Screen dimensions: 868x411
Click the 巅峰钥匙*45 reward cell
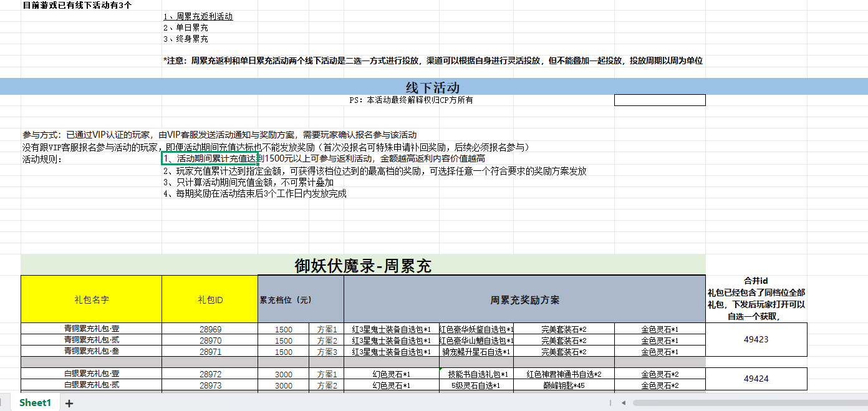click(x=564, y=385)
